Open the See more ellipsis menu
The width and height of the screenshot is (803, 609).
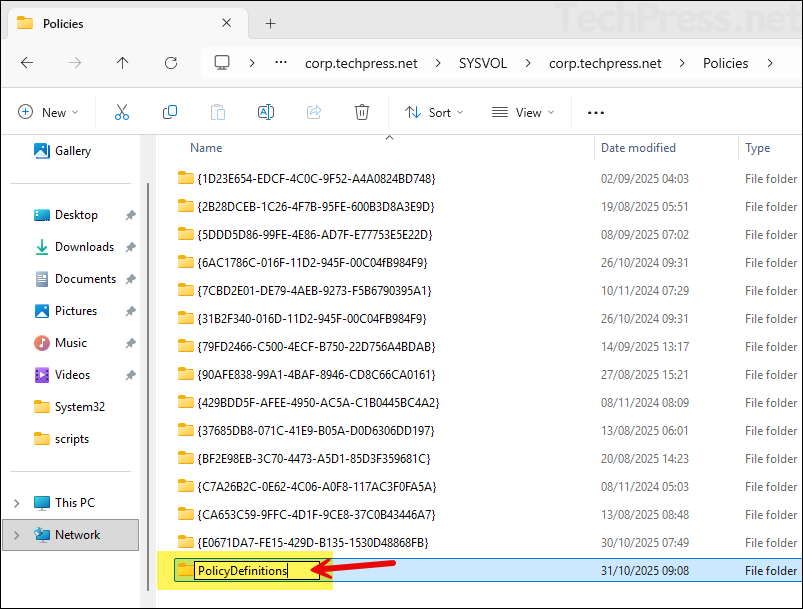tap(595, 112)
